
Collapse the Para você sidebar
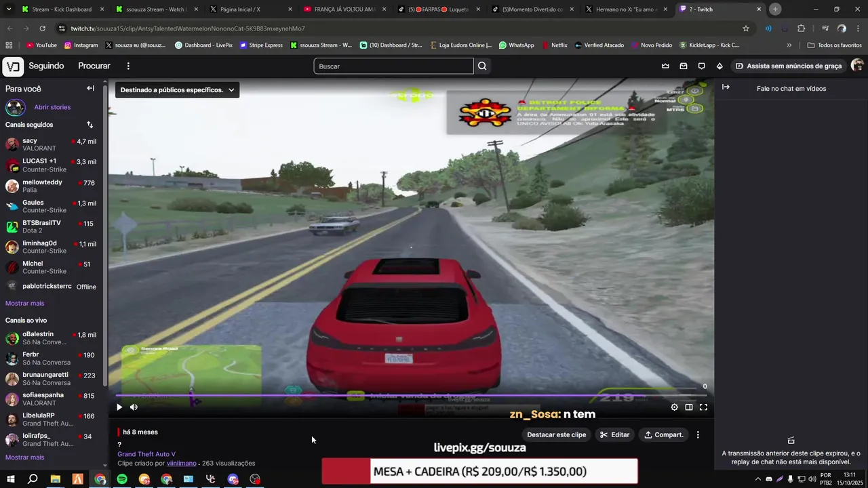click(x=90, y=88)
